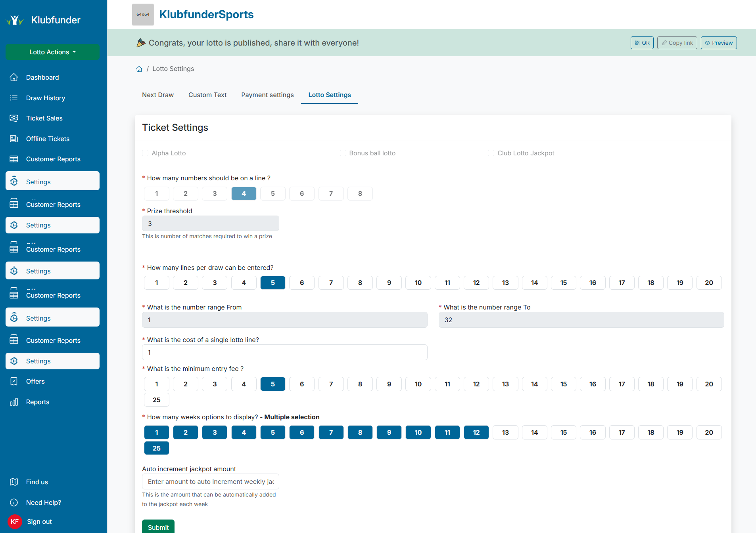756x533 pixels.
Task: Click the Submit button
Action: 158,527
